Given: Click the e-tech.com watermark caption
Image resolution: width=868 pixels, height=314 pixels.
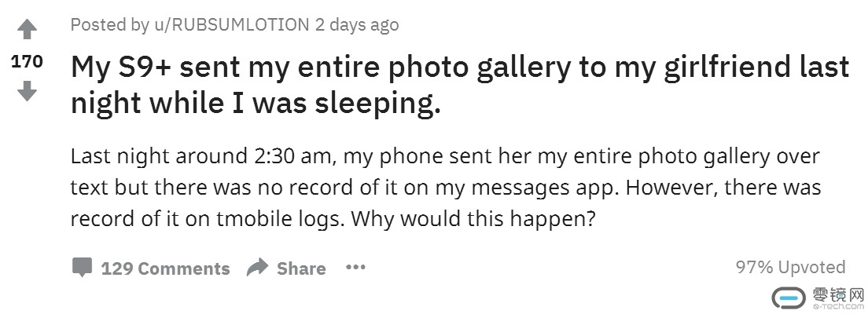Looking at the screenshot, I should (836, 307).
